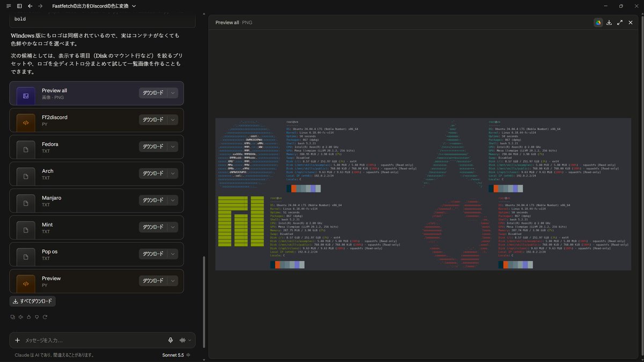The image size is (644, 362).
Task: Add an attachment with the plus icon
Action: click(x=17, y=340)
